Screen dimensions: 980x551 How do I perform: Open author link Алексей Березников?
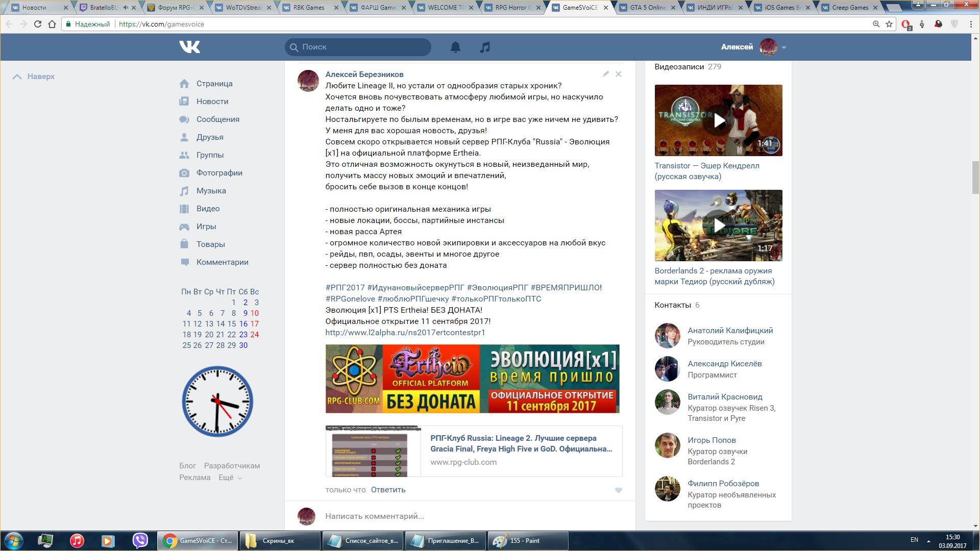(364, 74)
